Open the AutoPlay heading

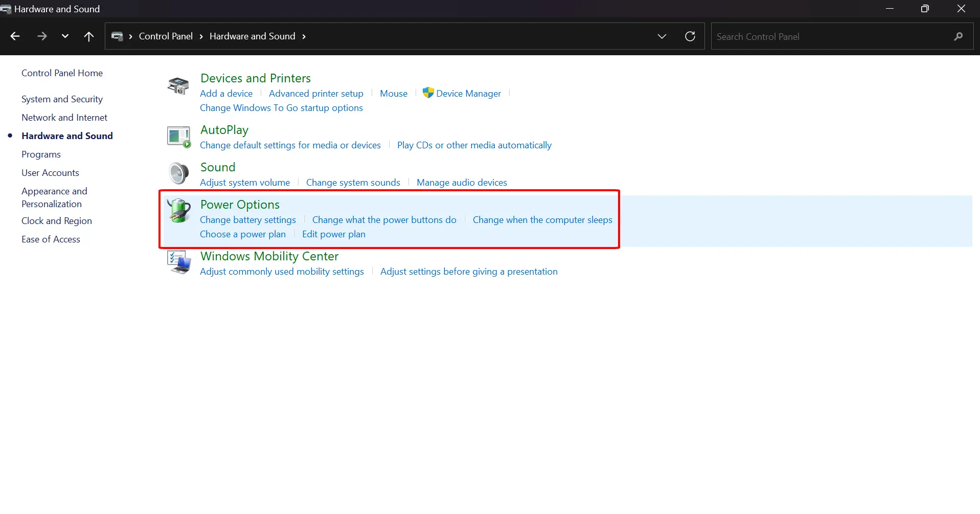pyautogui.click(x=224, y=130)
